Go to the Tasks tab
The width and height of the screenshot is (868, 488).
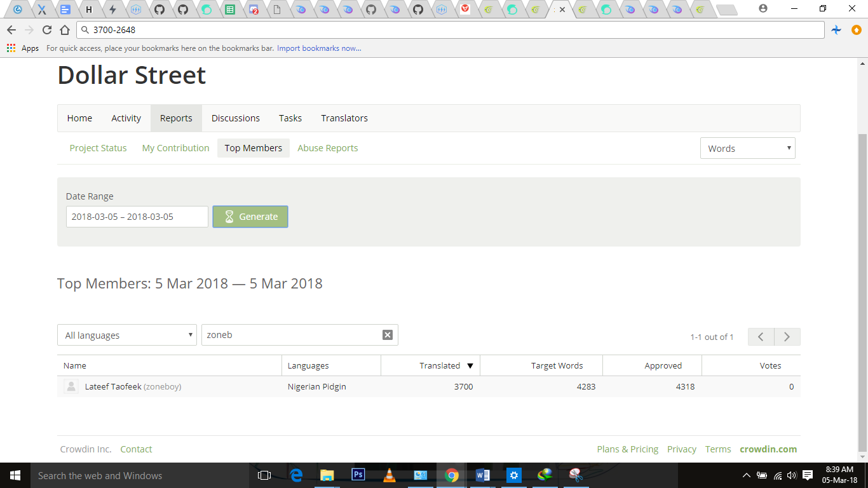[x=290, y=118]
